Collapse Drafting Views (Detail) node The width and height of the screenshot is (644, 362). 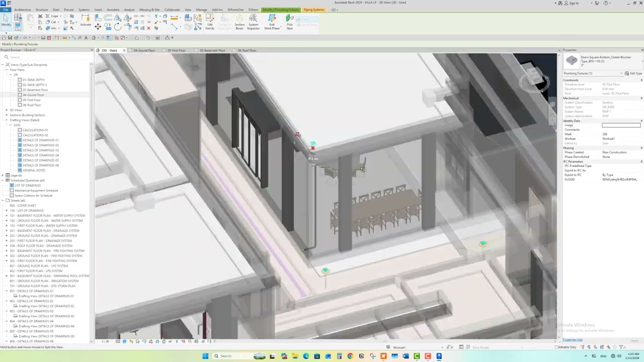coord(7,120)
